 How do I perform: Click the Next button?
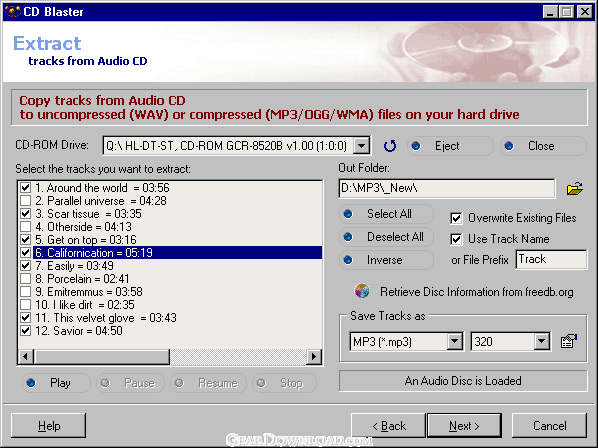(x=464, y=426)
